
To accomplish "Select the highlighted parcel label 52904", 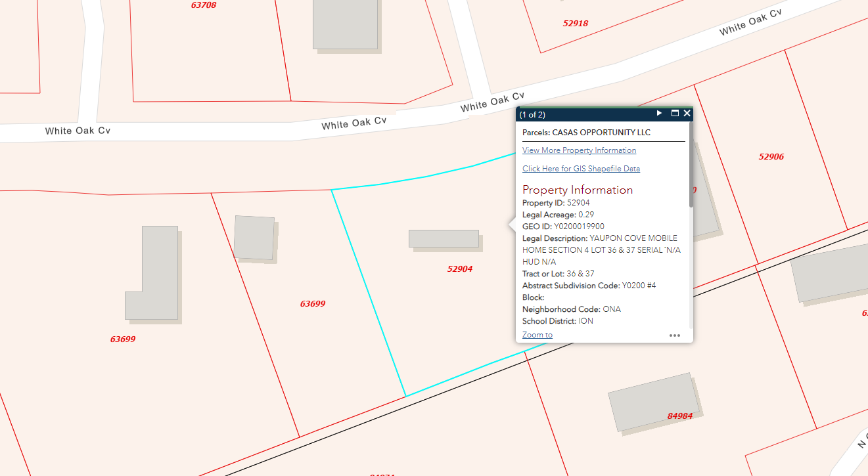I will point(459,269).
